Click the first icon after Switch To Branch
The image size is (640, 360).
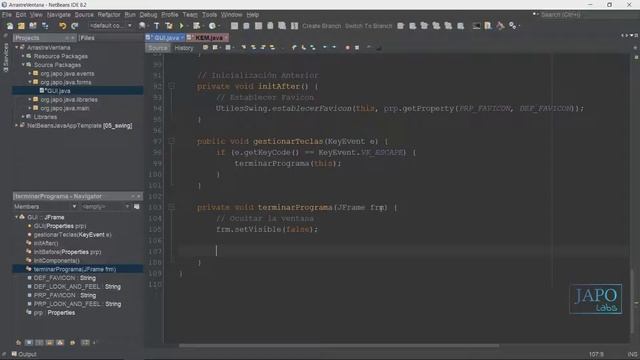click(400, 26)
